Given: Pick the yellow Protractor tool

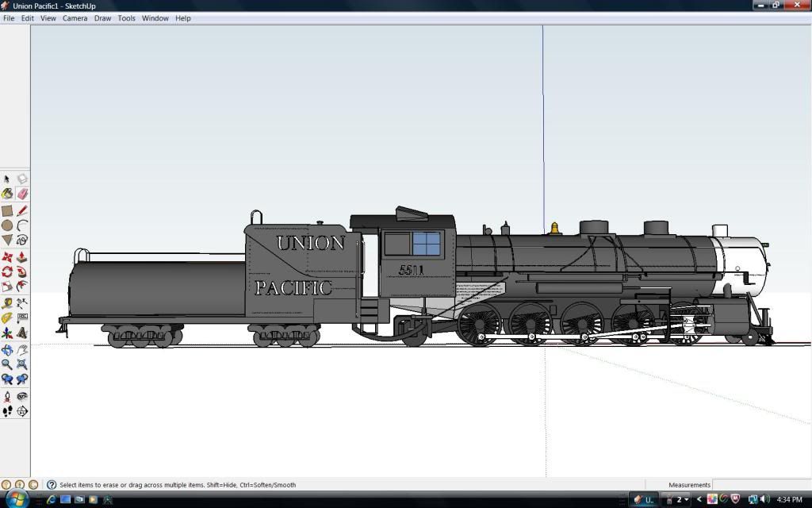Looking at the screenshot, I should pos(6,317).
